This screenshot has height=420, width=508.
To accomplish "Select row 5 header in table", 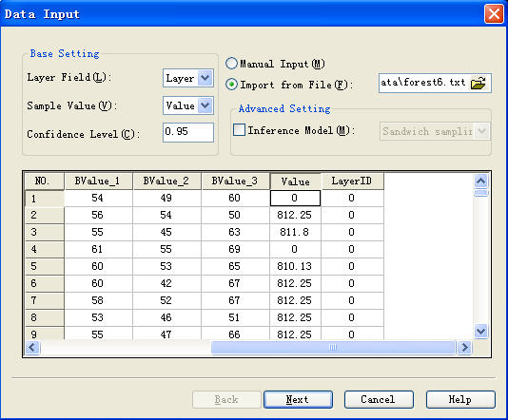I will point(44,266).
